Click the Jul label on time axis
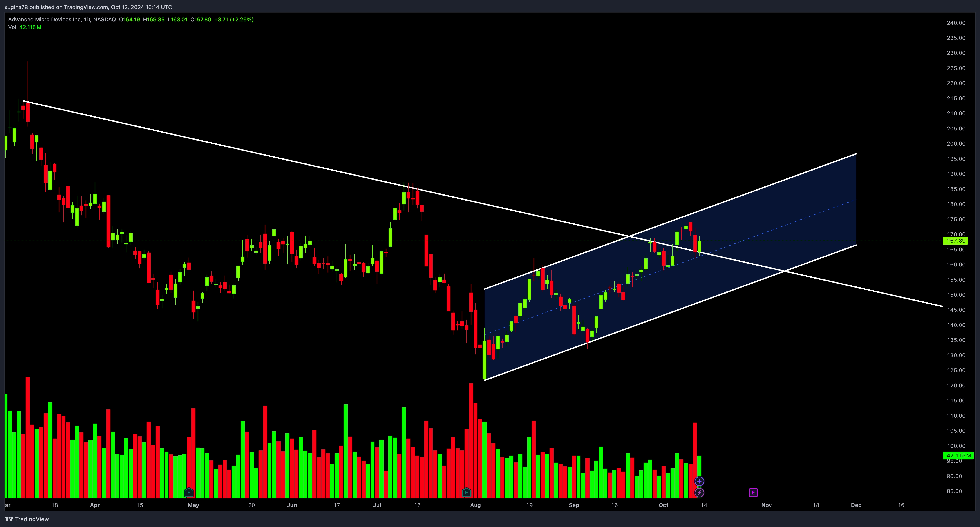The height and width of the screenshot is (527, 980). tap(377, 505)
